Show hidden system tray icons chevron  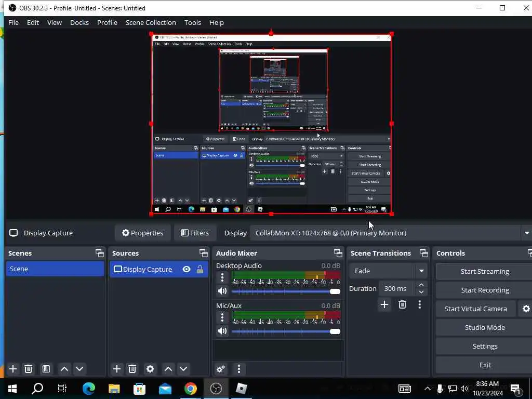[x=428, y=389]
